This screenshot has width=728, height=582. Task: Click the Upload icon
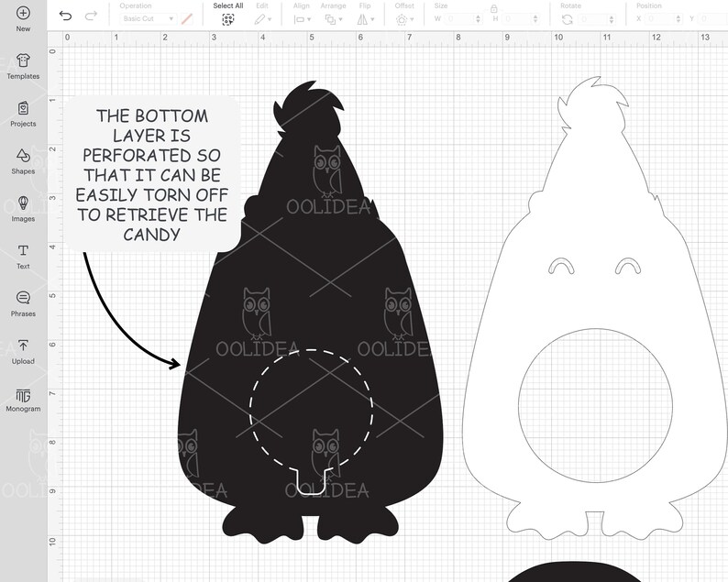(x=23, y=346)
